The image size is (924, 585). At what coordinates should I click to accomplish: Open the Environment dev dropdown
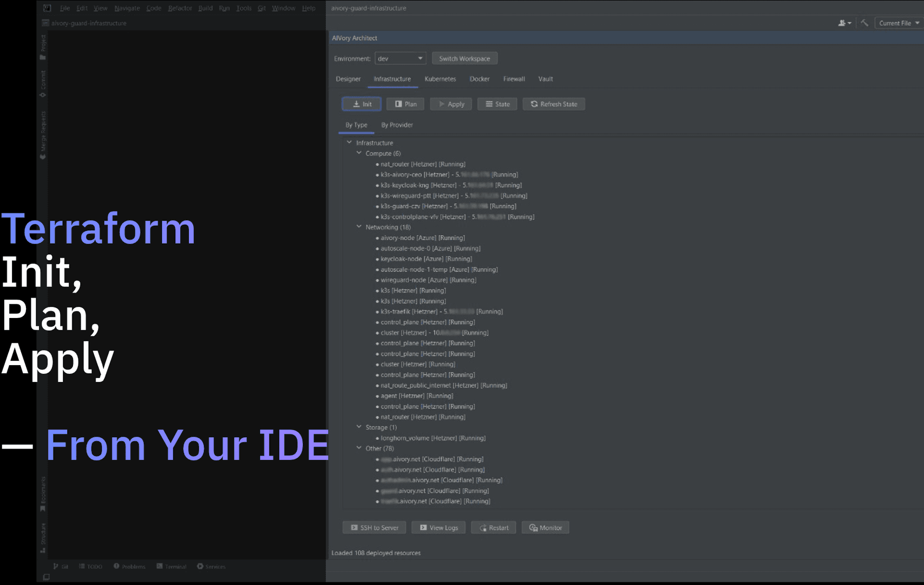tap(400, 58)
